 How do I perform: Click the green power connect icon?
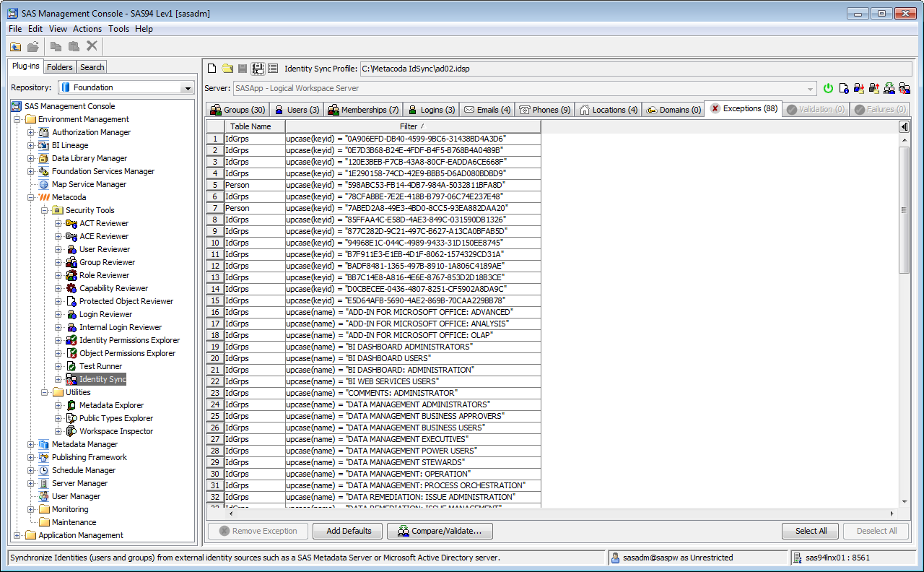click(x=828, y=88)
